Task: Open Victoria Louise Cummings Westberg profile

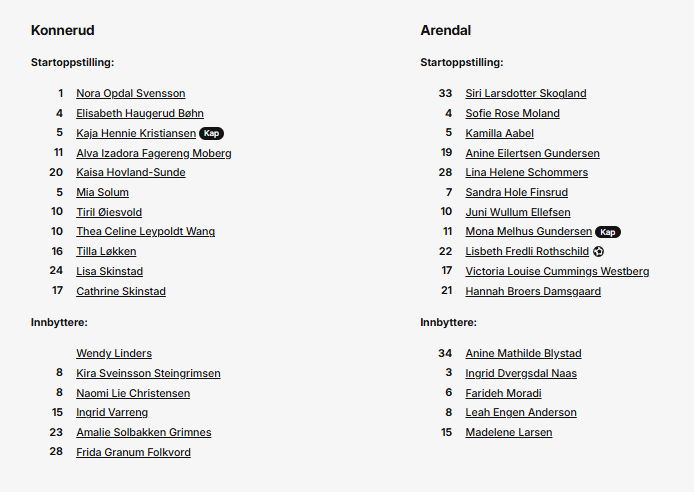Action: click(x=557, y=271)
